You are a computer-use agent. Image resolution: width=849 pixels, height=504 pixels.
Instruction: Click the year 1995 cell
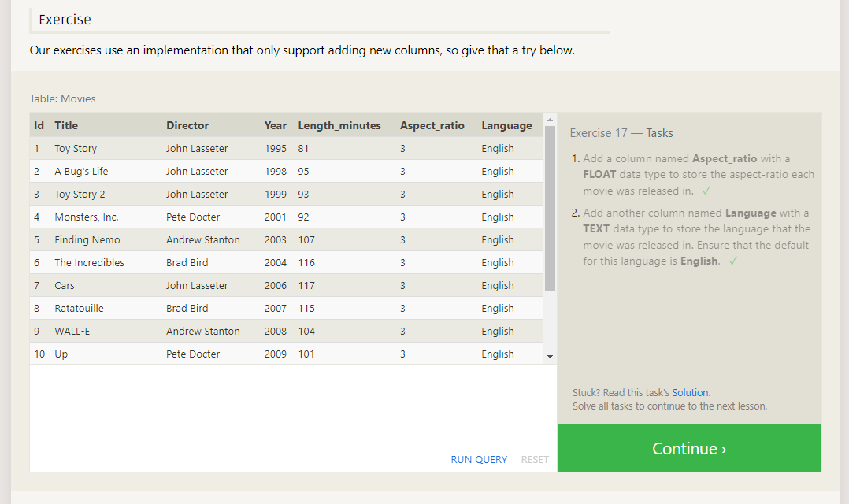click(x=276, y=148)
